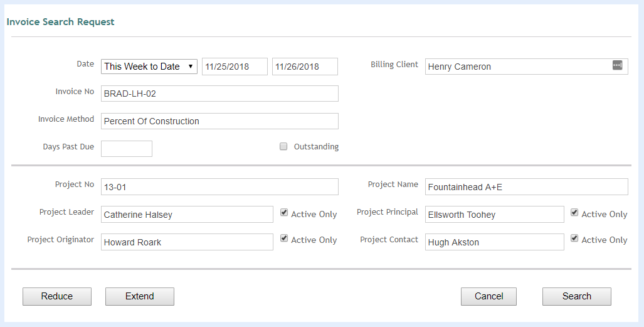
Task: Click the Reduce button
Action: pyautogui.click(x=57, y=296)
